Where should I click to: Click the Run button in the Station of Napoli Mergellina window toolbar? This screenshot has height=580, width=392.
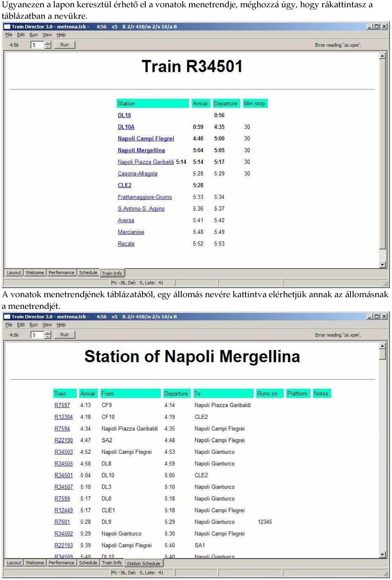tap(65, 335)
